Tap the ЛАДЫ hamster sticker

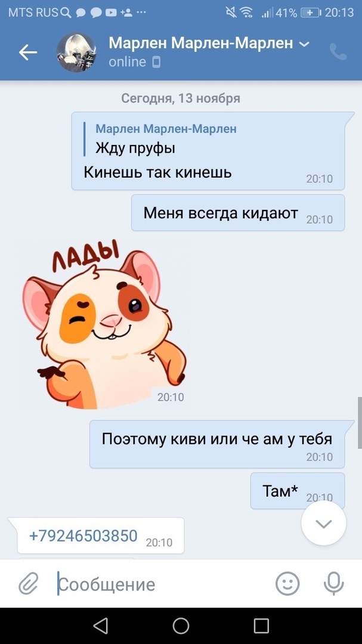coord(104,326)
